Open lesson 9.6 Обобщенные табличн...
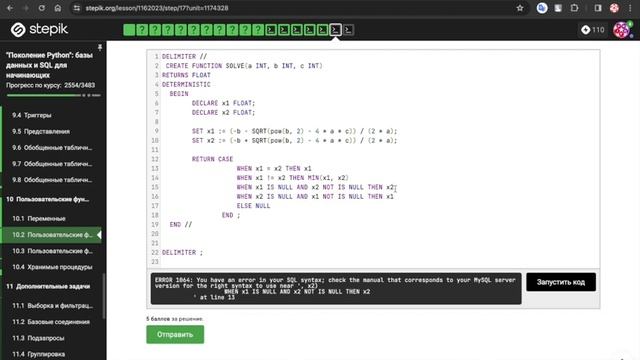This screenshot has height=360, width=640. coord(51,147)
